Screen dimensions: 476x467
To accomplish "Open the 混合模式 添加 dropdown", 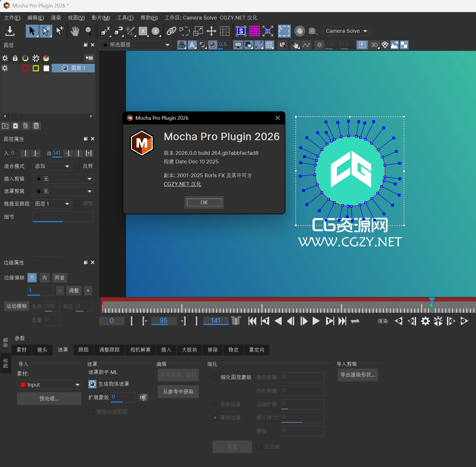I will [x=52, y=166].
